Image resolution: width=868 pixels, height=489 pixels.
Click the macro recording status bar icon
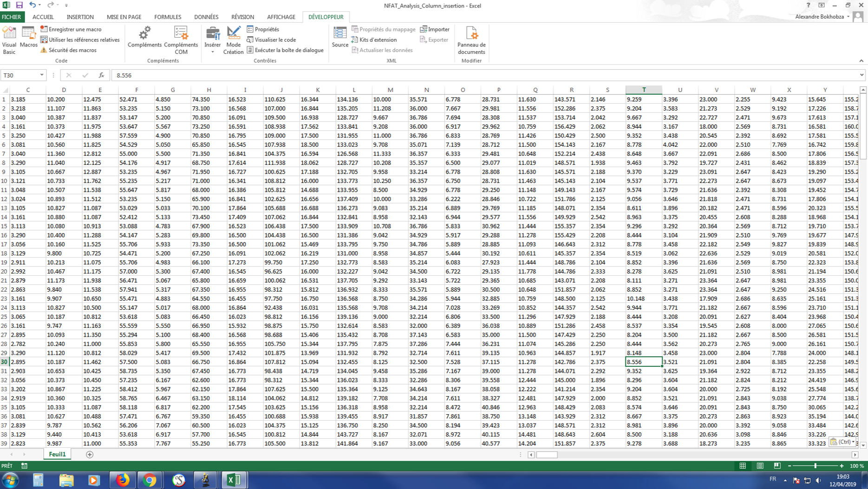(24, 466)
